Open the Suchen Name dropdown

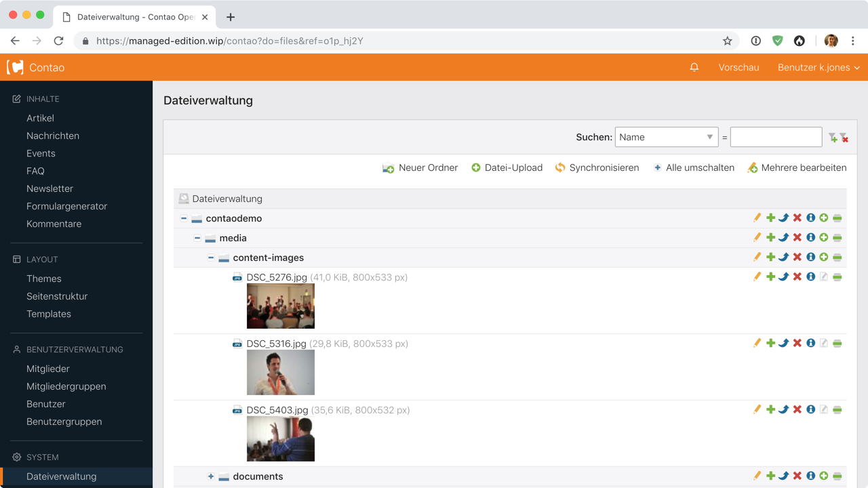tap(667, 137)
